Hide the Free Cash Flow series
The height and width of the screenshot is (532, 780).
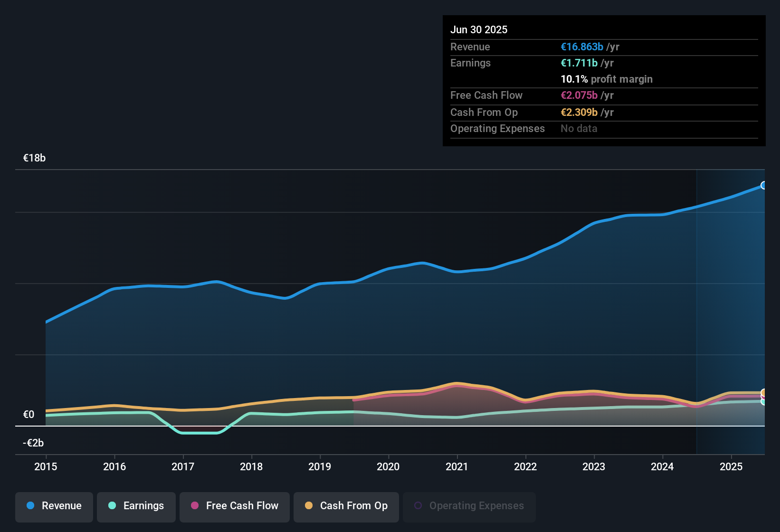(235, 506)
